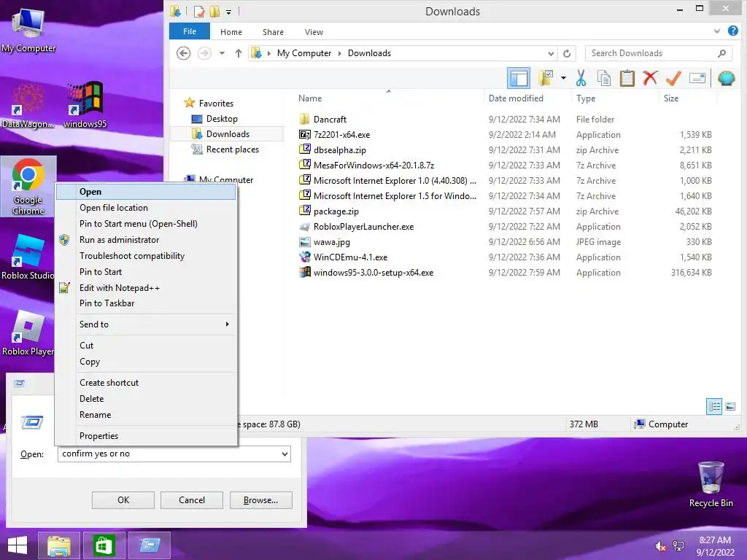Click the Recycle Bin desktop icon

click(x=711, y=484)
